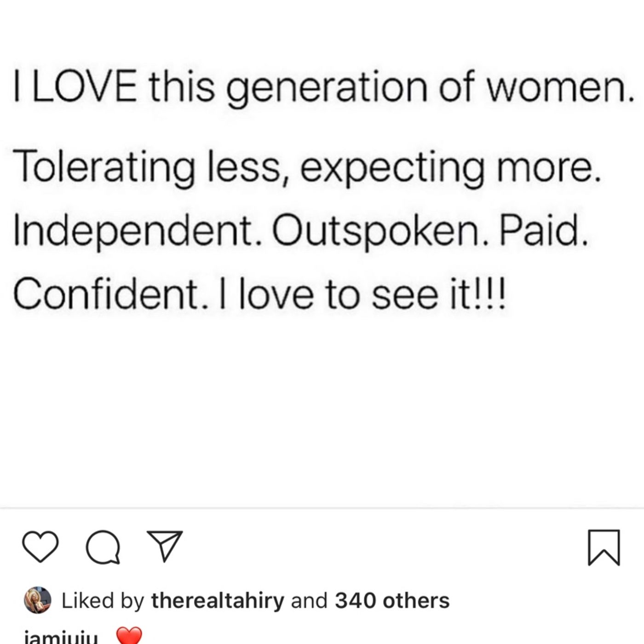Screen dimensions: 644x644
Task: Click the red heart emoji in the caption
Action: (129, 637)
